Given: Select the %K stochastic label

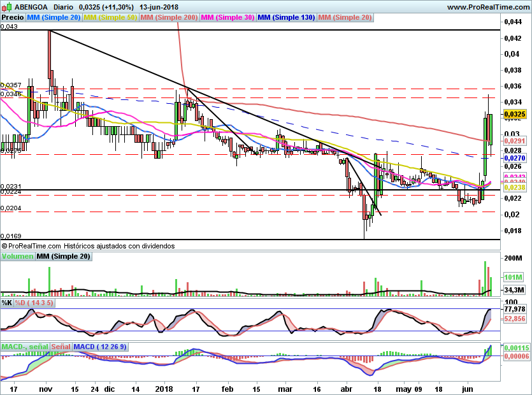Looking at the screenshot, I should click(x=7, y=303).
